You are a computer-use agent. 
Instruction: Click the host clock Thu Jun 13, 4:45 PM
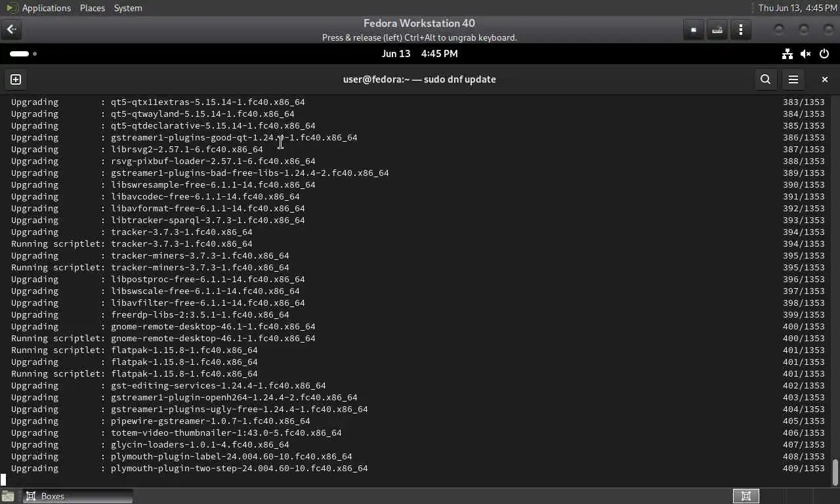pos(797,8)
